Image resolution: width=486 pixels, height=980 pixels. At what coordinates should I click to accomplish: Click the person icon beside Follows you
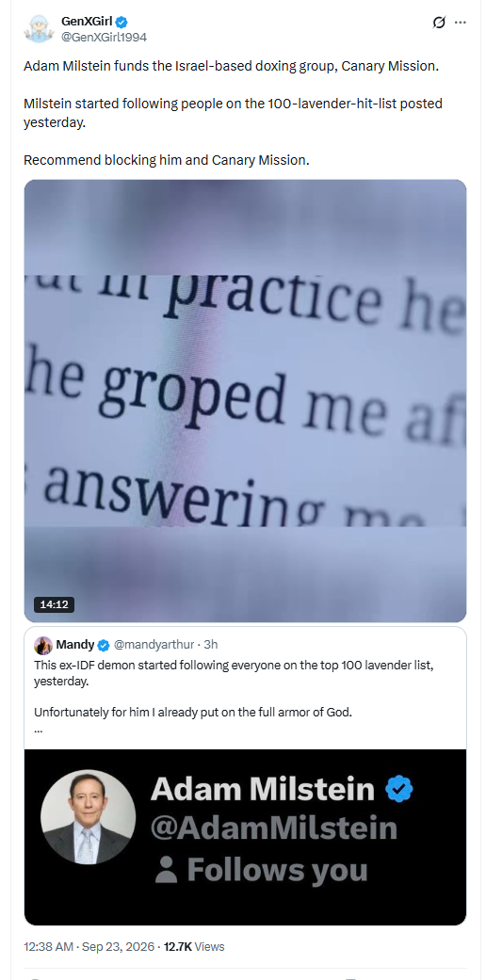coord(166,870)
